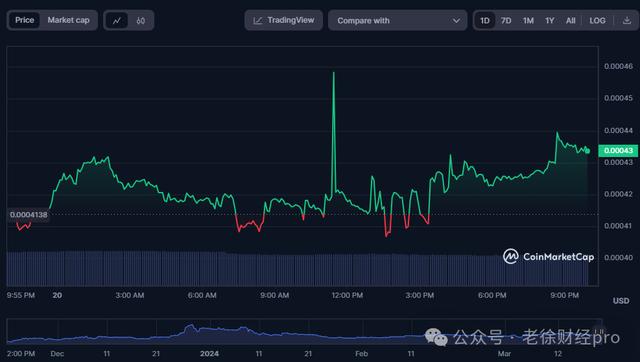The height and width of the screenshot is (362, 640).
Task: Toggle the LOG scale
Action: click(597, 20)
